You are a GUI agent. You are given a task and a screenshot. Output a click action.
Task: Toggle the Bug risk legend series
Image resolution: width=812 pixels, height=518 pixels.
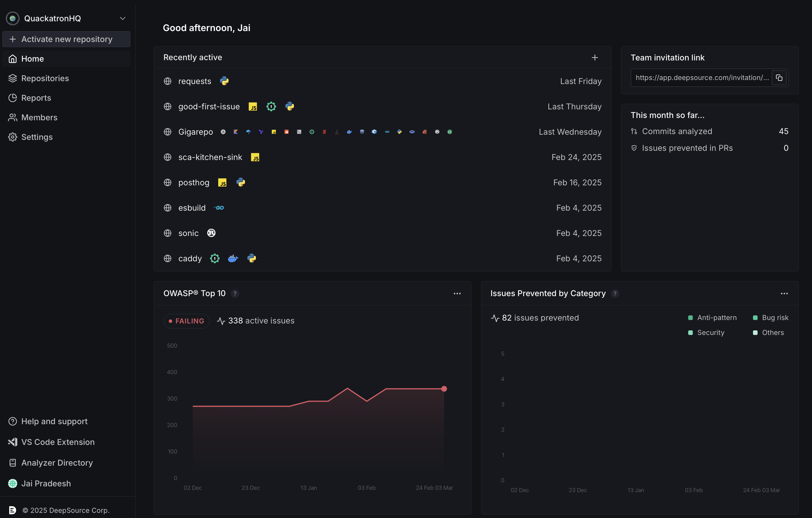click(771, 318)
